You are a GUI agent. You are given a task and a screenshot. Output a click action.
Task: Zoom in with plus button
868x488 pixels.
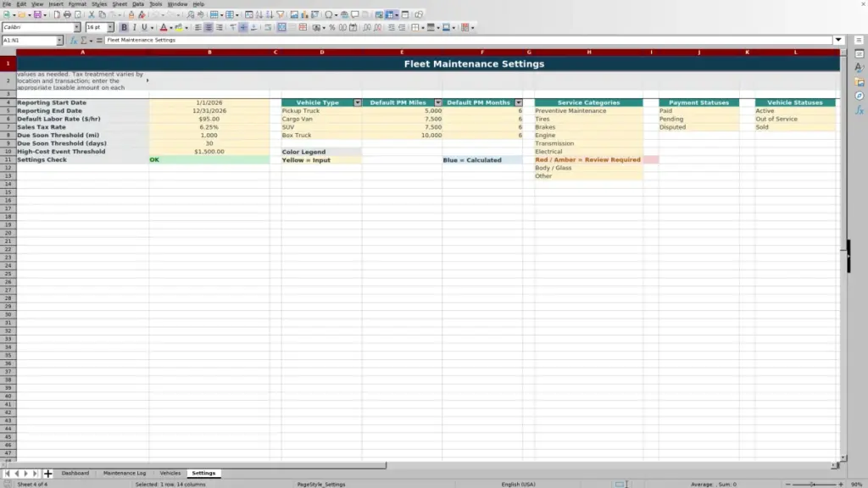(841, 484)
